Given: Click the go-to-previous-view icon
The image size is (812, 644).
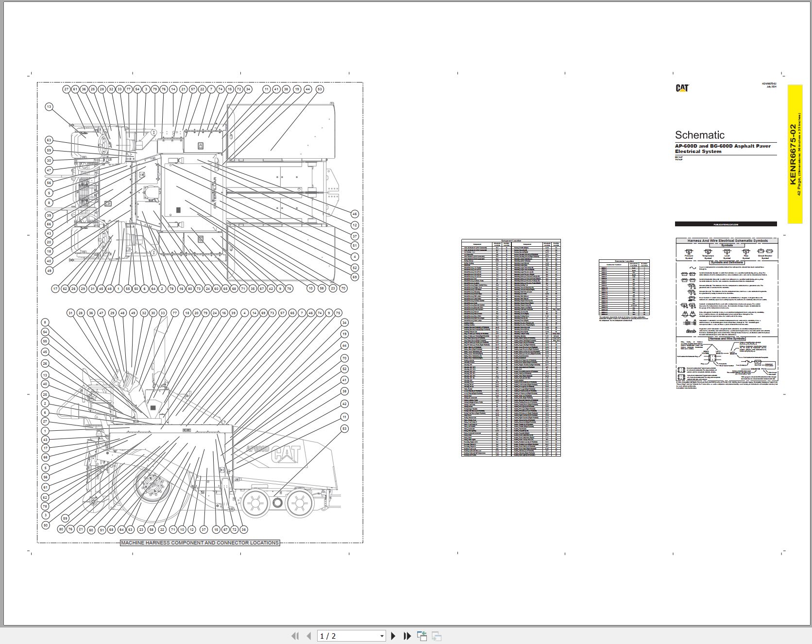Looking at the screenshot, I should pos(422,636).
